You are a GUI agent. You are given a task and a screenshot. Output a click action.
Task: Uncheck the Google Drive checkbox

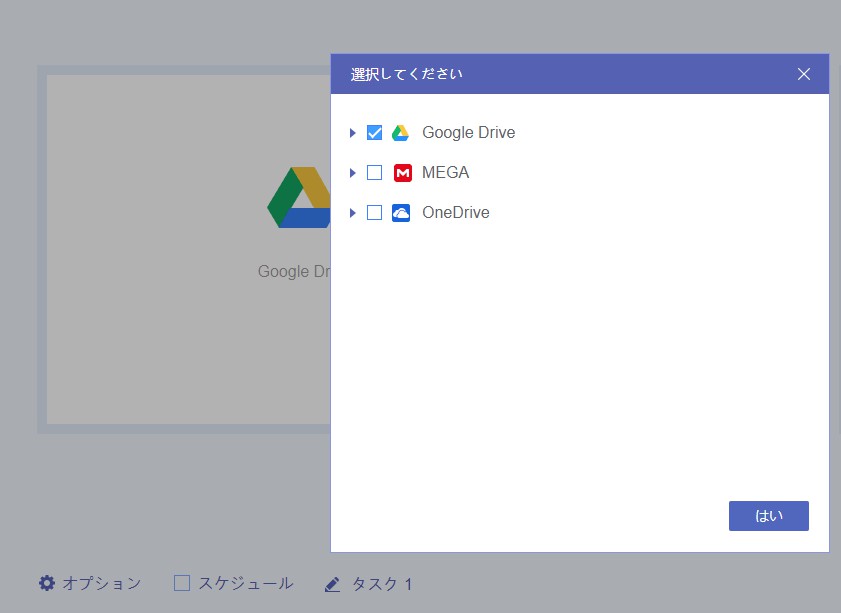(x=374, y=132)
